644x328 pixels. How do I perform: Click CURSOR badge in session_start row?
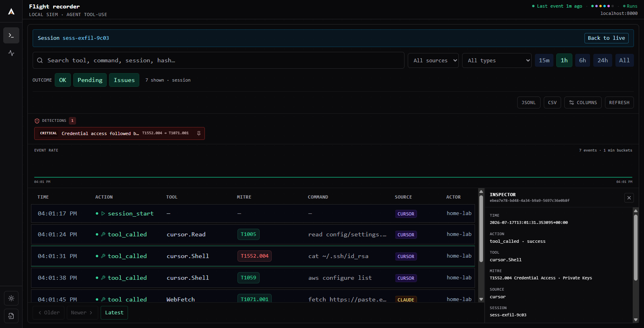pyautogui.click(x=406, y=214)
